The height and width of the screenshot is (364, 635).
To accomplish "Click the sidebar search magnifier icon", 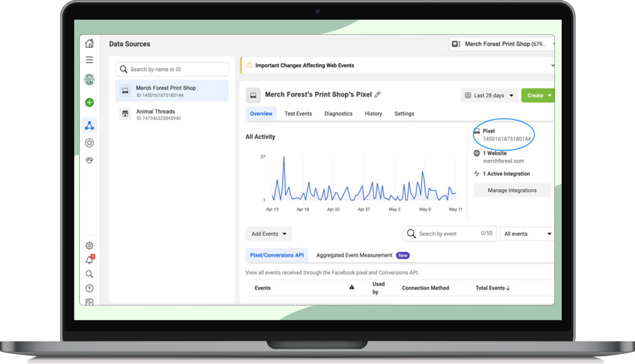I will [90, 274].
